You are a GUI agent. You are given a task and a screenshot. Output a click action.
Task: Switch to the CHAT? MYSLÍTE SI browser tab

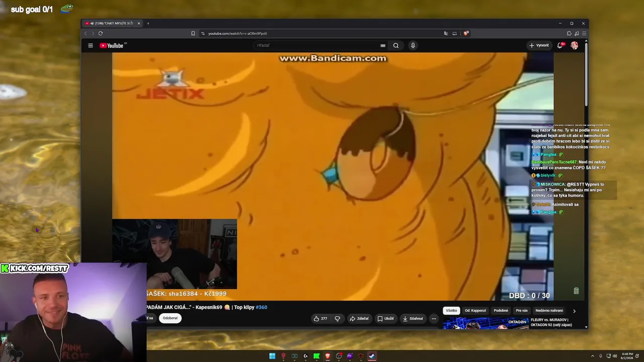(x=113, y=23)
